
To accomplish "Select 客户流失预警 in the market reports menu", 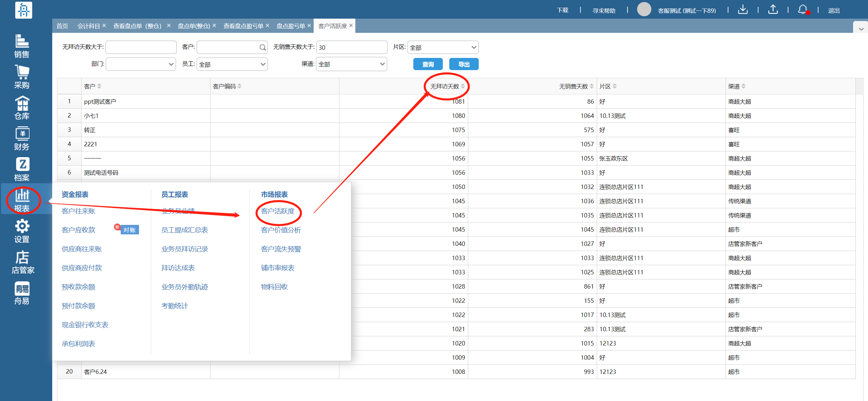I will pyautogui.click(x=281, y=249).
